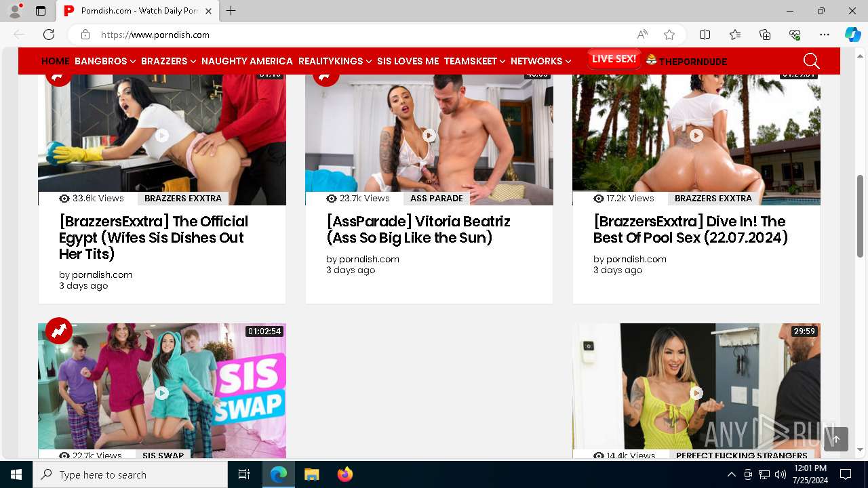Open a new tab with plus icon
The image size is (868, 488).
[231, 11]
